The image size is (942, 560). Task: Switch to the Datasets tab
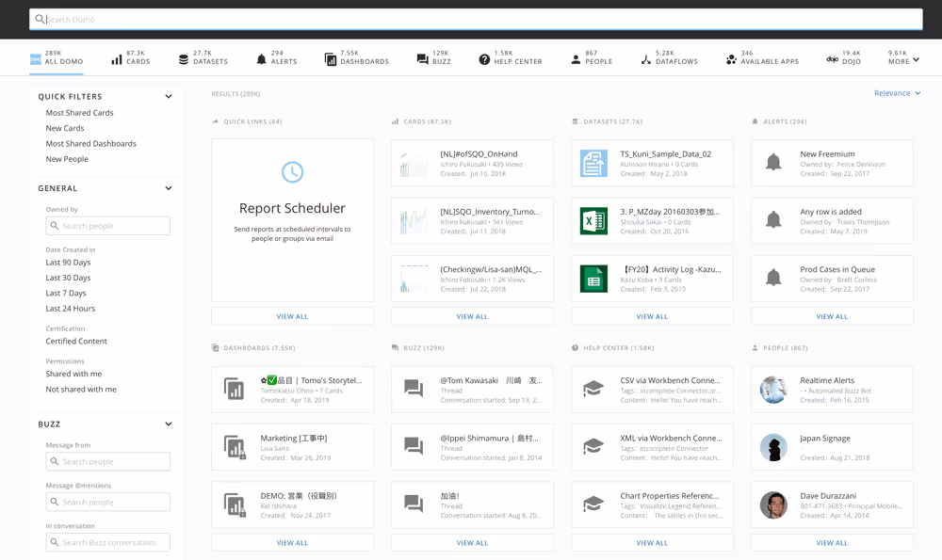[203, 57]
